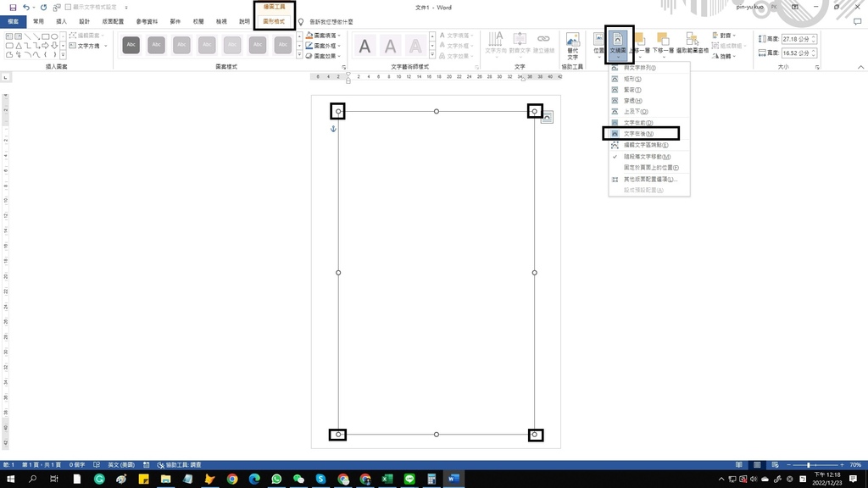Click the 文繞圖 wrap text button
The image size is (868, 488).
coord(618,44)
